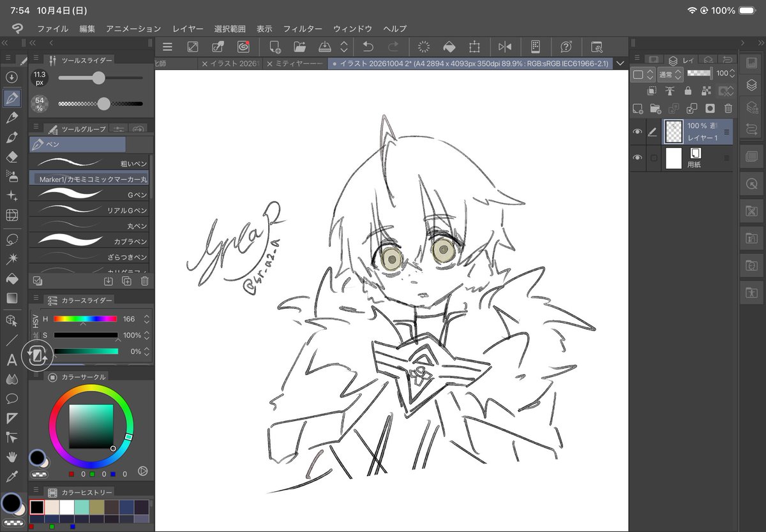This screenshot has height=532, width=766.
Task: Select the Eraser tool
Action: 11,157
